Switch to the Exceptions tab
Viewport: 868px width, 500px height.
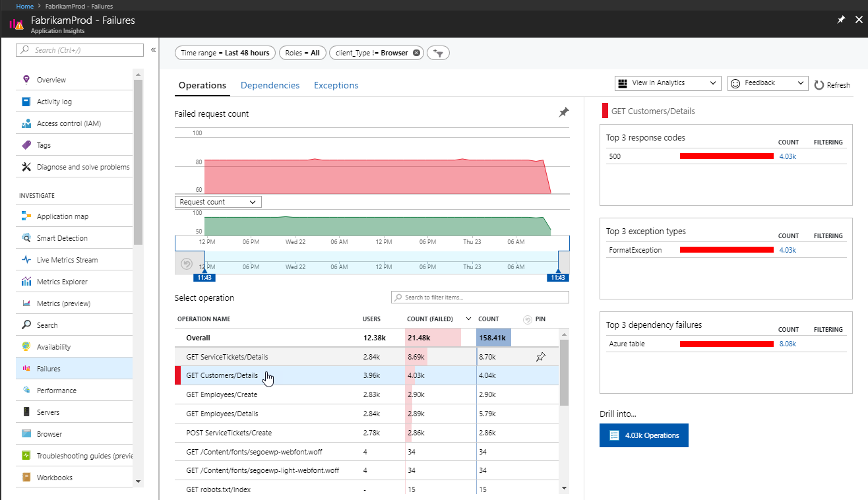tap(336, 85)
